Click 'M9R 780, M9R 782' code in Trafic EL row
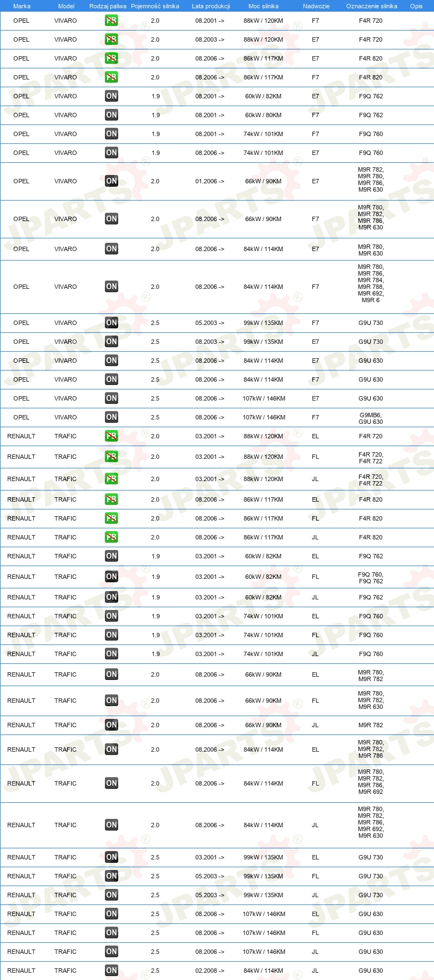 coord(371,676)
